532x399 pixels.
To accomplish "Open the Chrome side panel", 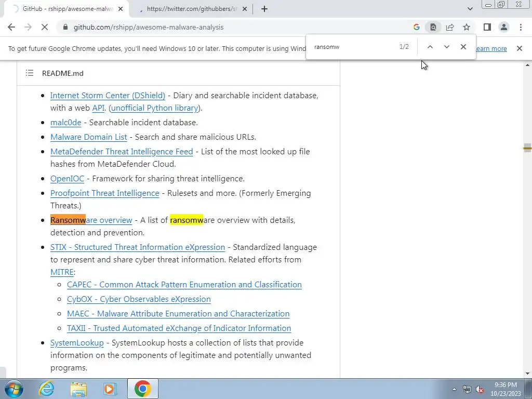I will [x=487, y=27].
